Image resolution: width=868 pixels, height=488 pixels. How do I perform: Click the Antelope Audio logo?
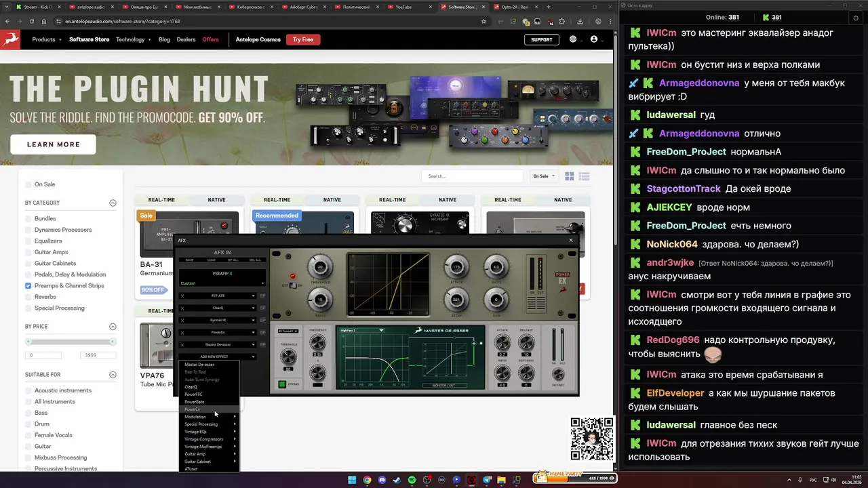(11, 39)
